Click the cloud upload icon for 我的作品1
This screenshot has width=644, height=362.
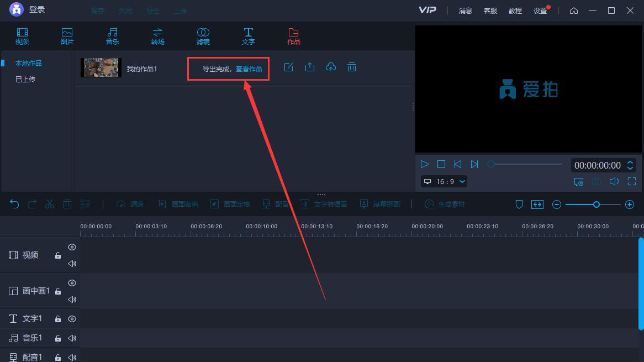[331, 67]
